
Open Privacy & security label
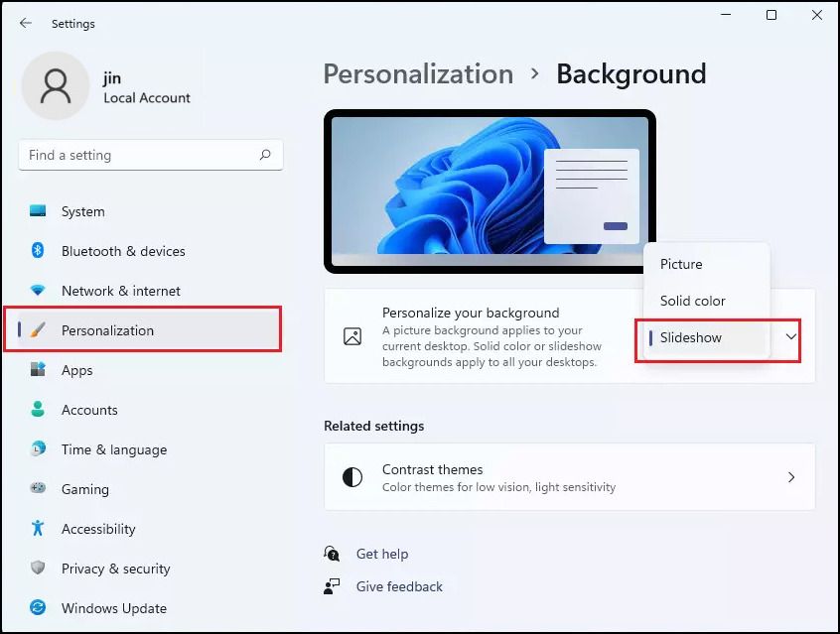click(116, 569)
